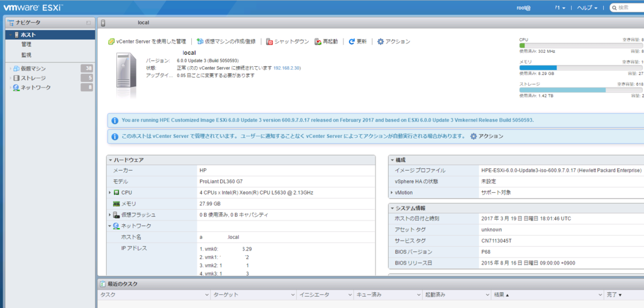Click the 再起動 button
644x308 pixels.
pos(326,42)
